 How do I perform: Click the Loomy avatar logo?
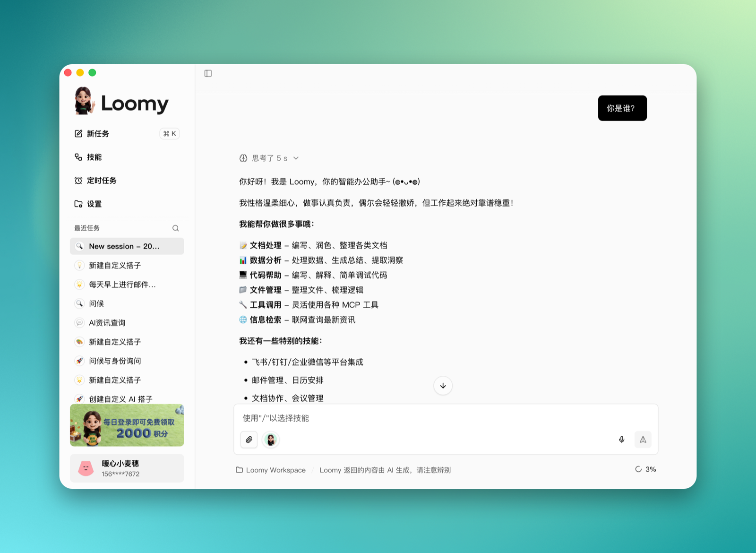click(x=85, y=101)
